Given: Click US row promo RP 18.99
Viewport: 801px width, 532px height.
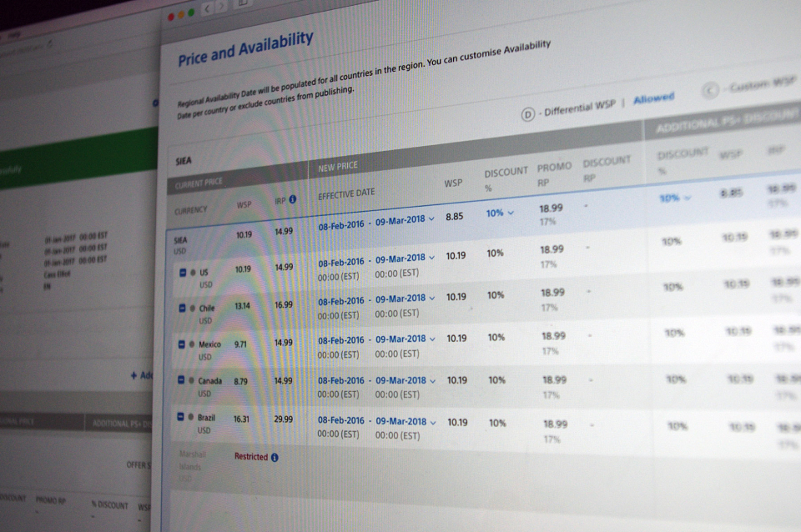Looking at the screenshot, I should click(x=552, y=249).
